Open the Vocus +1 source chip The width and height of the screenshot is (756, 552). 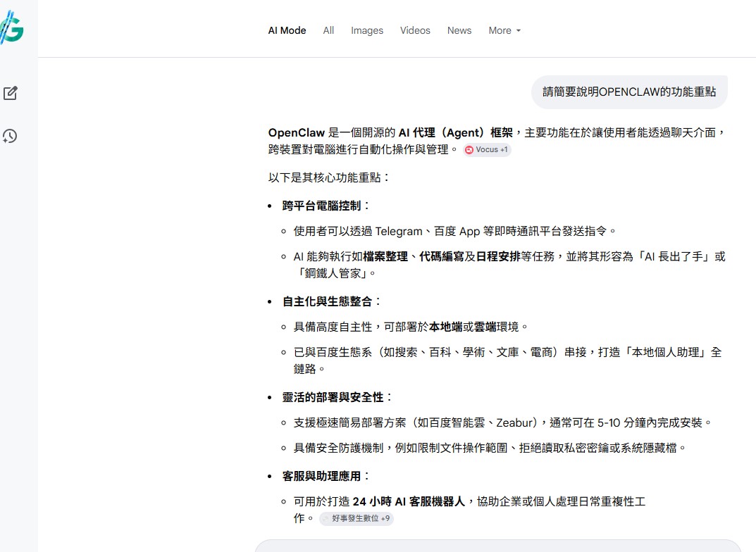click(487, 150)
